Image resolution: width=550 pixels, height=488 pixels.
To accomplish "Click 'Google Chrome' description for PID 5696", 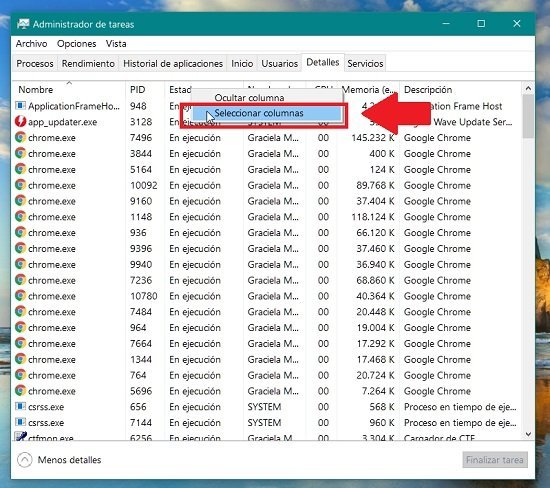I will click(x=437, y=391).
